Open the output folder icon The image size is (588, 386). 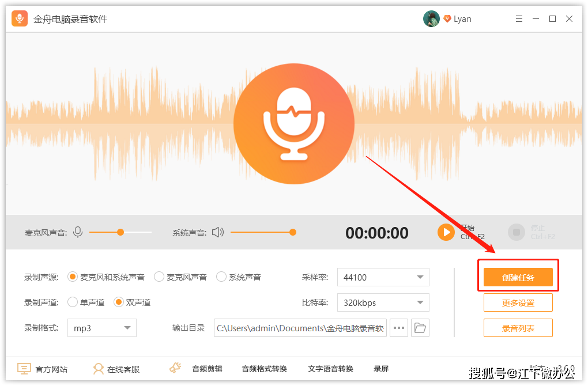point(420,328)
